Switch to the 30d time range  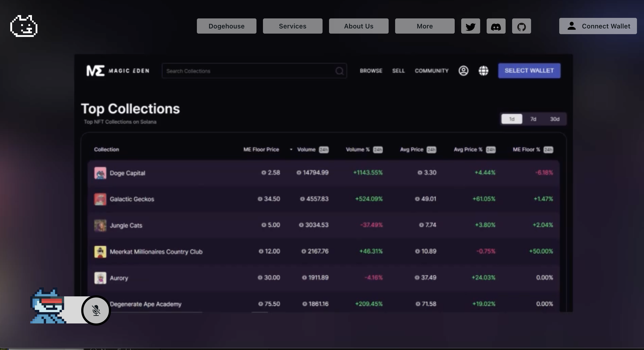(x=555, y=119)
